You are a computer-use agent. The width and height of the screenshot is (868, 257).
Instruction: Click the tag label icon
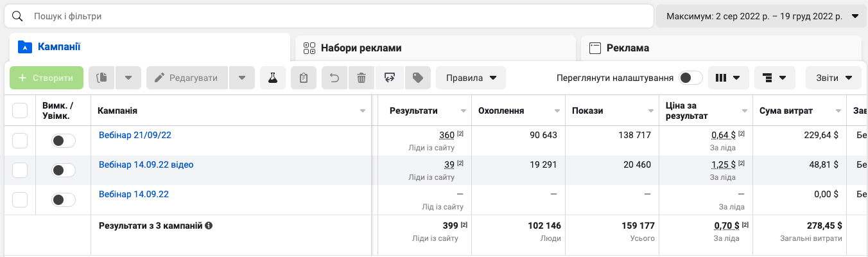[x=418, y=78]
